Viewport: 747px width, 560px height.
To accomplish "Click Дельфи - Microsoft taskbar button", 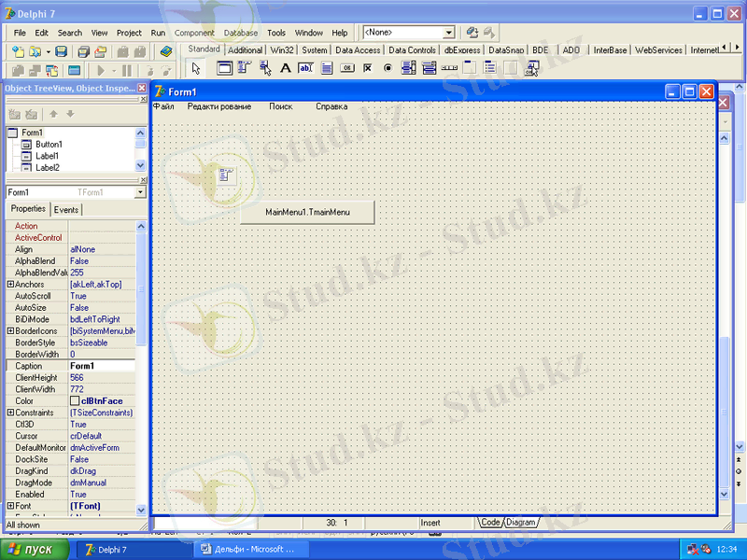I will coord(251,550).
